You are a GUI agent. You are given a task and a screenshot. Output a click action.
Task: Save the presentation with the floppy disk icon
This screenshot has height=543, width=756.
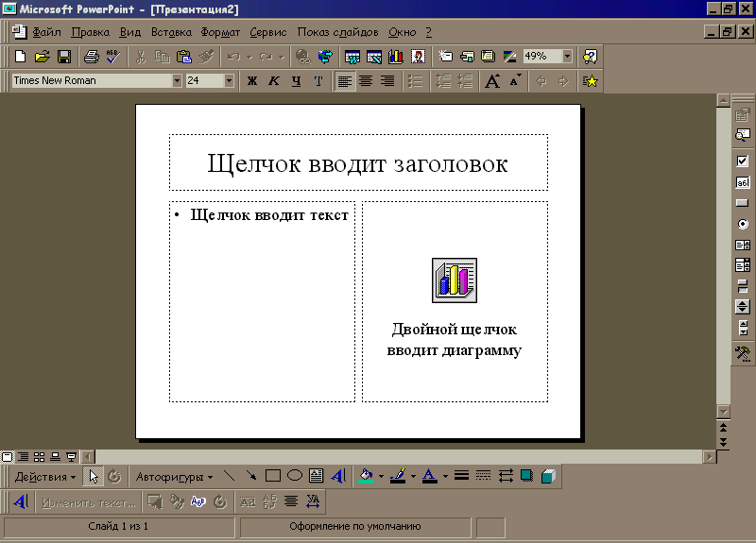(x=64, y=57)
